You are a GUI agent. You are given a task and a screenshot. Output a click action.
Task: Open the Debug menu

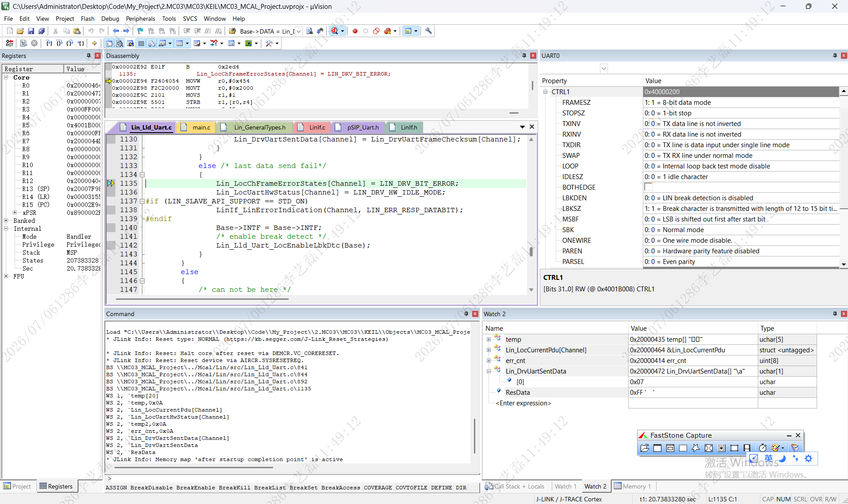tap(110, 19)
